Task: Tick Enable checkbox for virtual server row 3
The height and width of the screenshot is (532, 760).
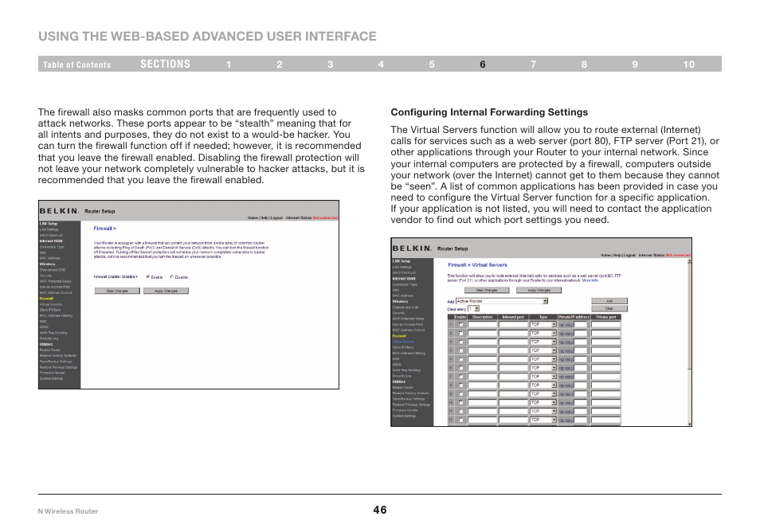Action: pos(460,342)
